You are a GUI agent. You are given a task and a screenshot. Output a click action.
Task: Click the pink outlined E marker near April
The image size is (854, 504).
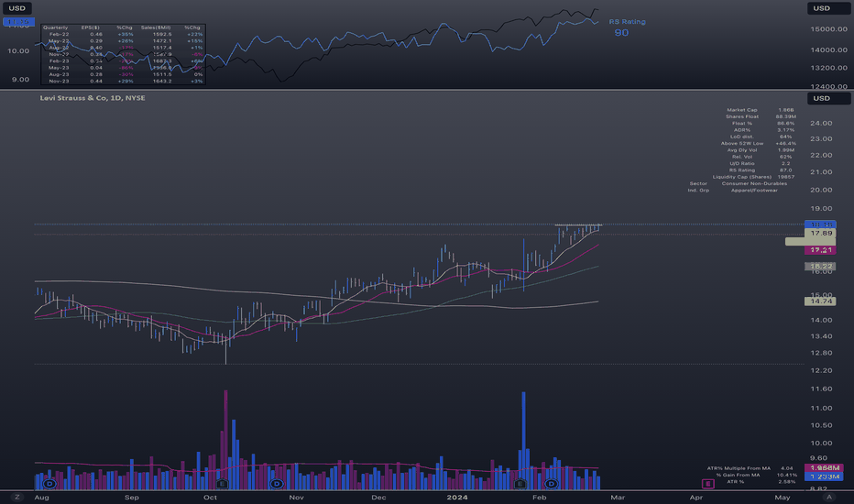pos(707,483)
